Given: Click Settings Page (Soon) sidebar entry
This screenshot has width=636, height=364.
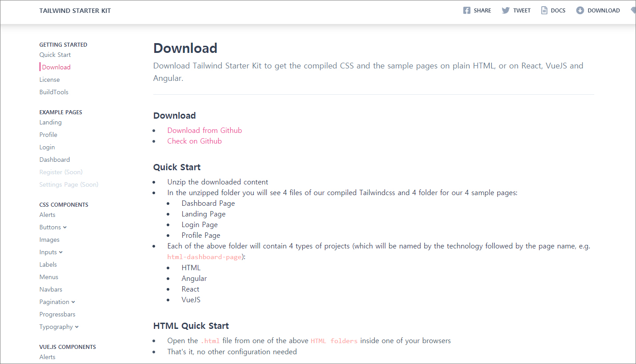Looking at the screenshot, I should [69, 184].
